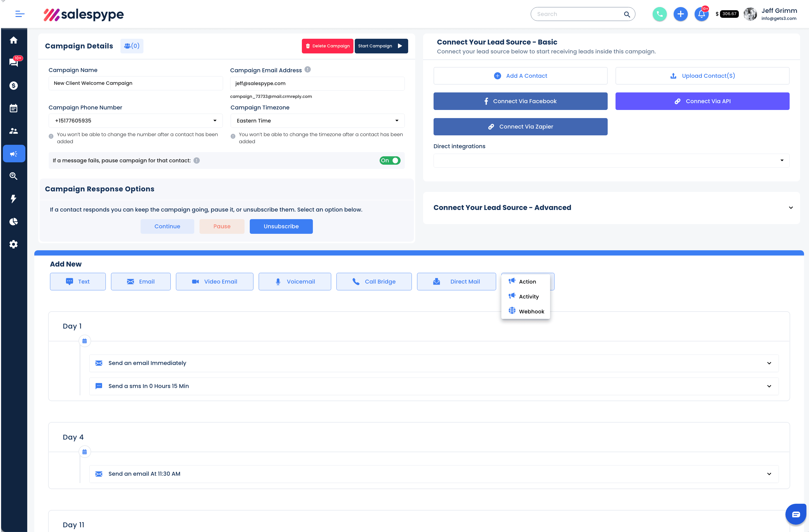Click the people/contacts icon in sidebar
Viewport: 809px width, 532px height.
pyautogui.click(x=14, y=131)
